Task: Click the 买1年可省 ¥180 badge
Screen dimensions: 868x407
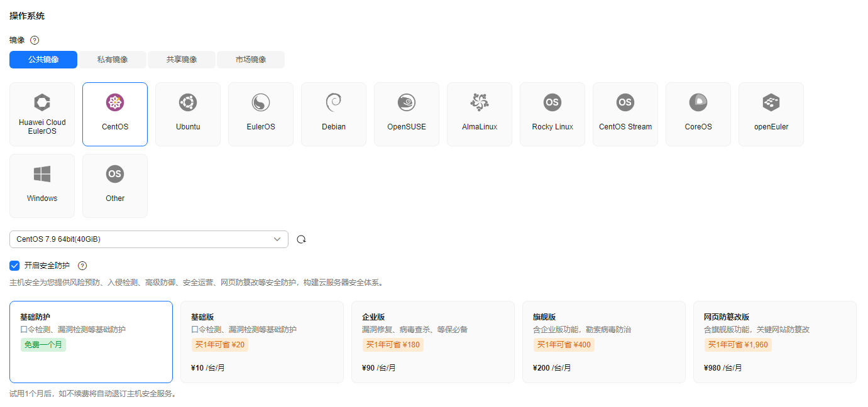Action: click(x=393, y=345)
